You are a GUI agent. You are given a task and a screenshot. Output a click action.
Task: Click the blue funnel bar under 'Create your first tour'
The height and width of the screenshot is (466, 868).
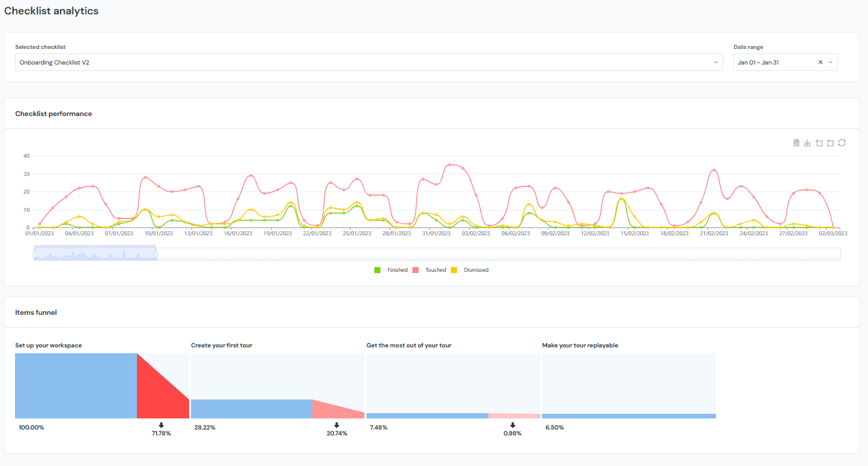click(251, 408)
